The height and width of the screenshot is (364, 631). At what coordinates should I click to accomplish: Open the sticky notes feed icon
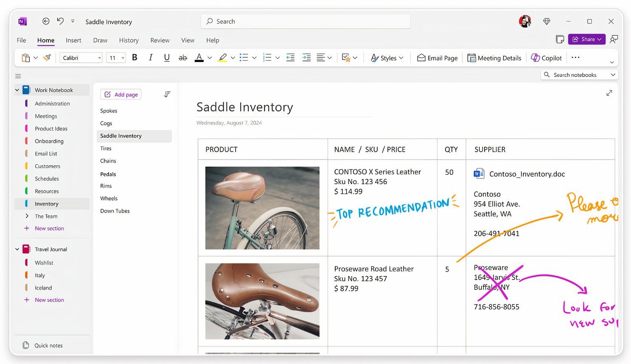pos(560,40)
